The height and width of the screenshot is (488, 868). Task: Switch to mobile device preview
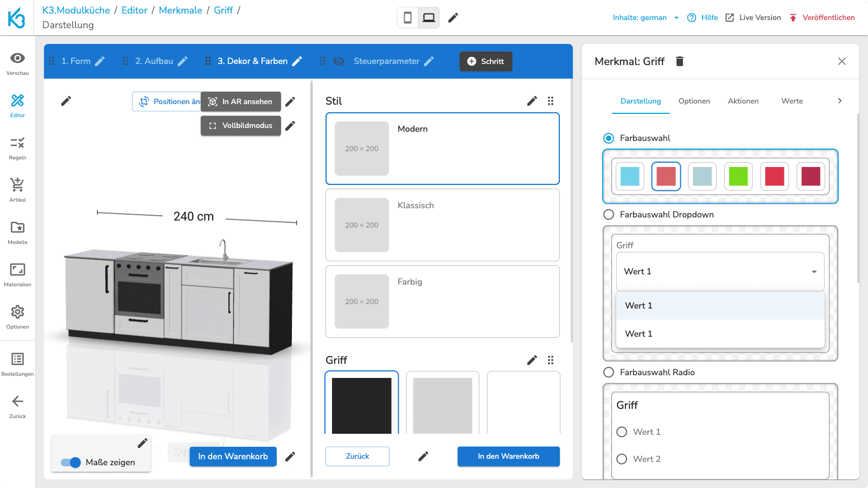point(407,18)
